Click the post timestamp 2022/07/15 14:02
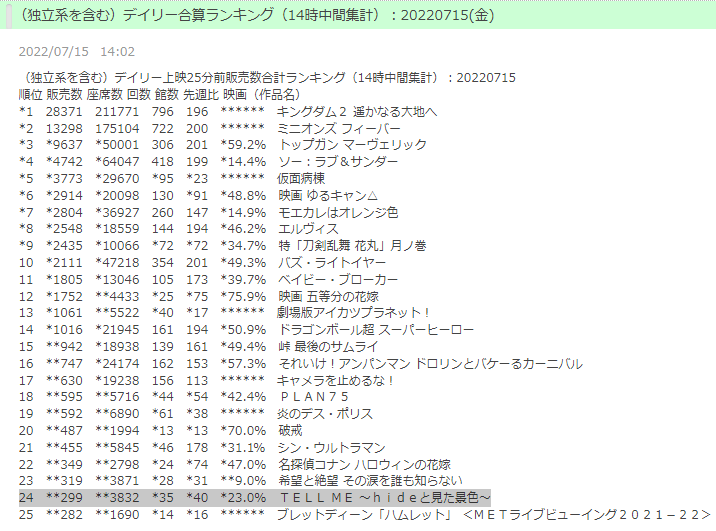The height and width of the screenshot is (531, 716). tap(77, 52)
